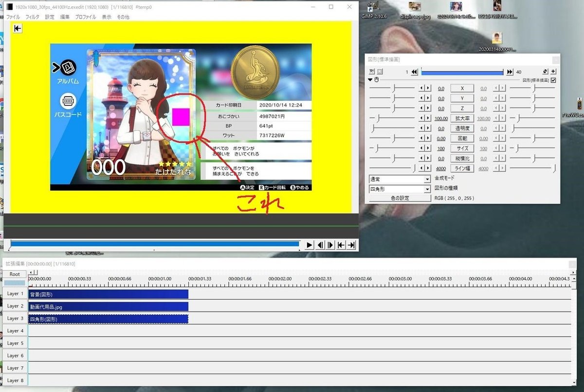Step back one frame in main window
The height and width of the screenshot is (392, 584).
320,245
